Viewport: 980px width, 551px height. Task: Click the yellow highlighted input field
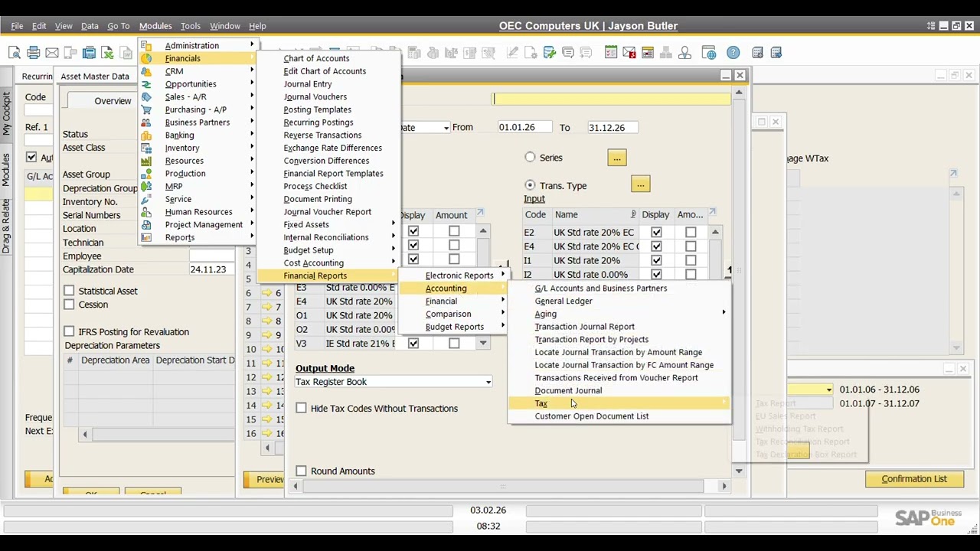pyautogui.click(x=611, y=98)
